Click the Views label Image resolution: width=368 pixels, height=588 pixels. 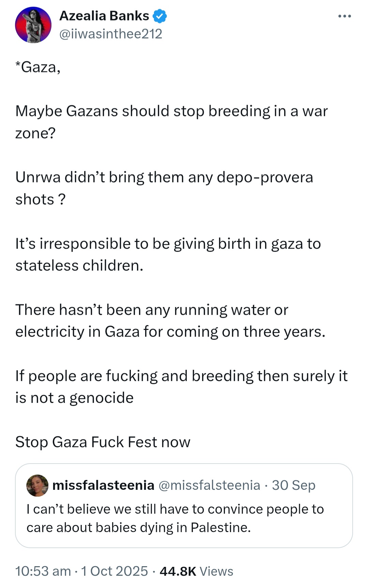coord(216,571)
